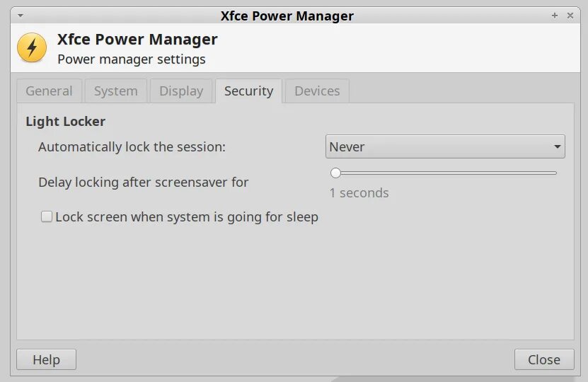Click the X icon in the title bar

pos(570,15)
